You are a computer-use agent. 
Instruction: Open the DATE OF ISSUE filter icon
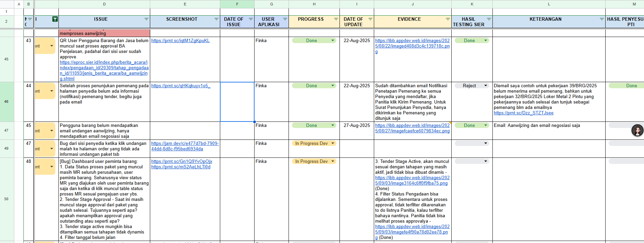[251, 19]
